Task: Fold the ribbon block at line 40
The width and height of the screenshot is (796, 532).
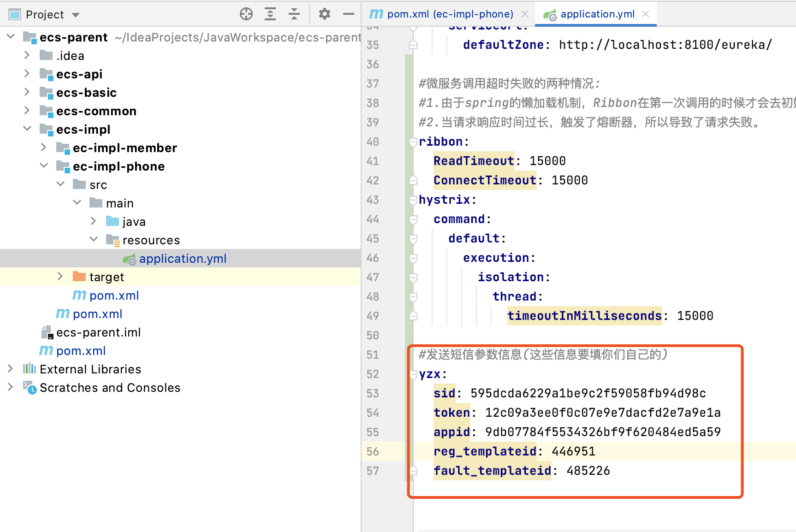Action: point(413,142)
